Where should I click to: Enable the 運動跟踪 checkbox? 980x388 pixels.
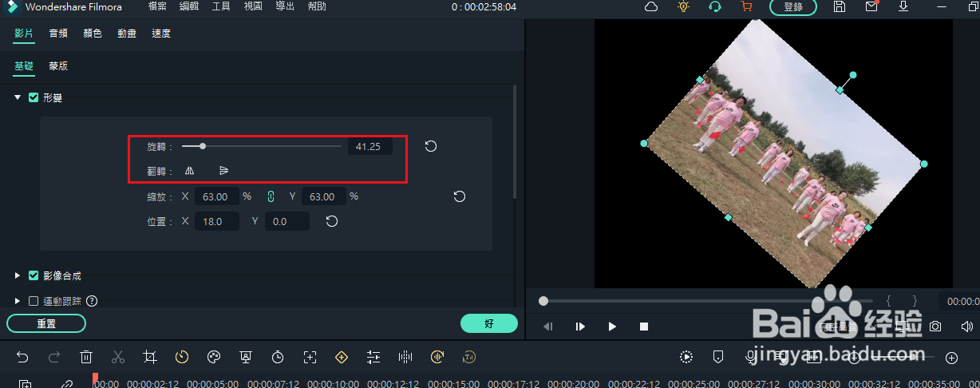(x=34, y=301)
